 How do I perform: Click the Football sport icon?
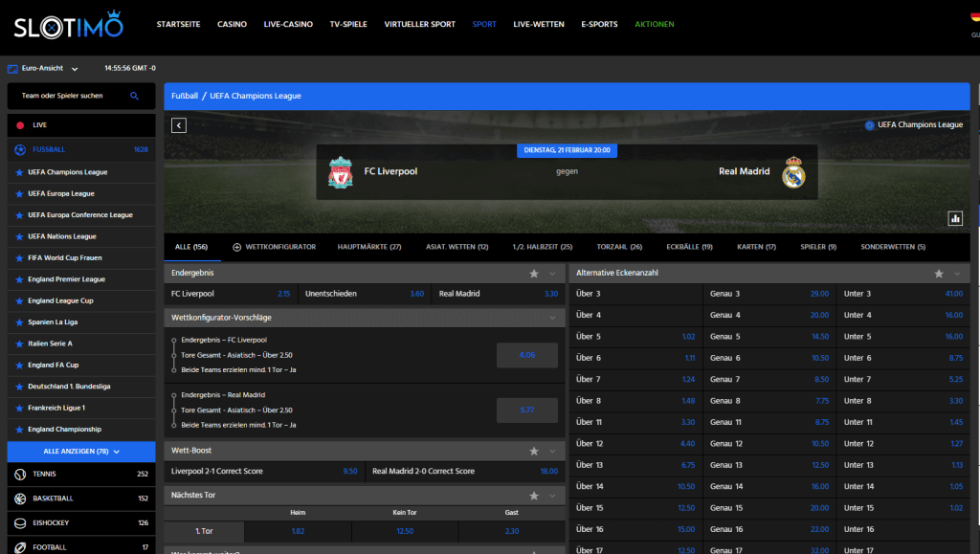coord(20,547)
